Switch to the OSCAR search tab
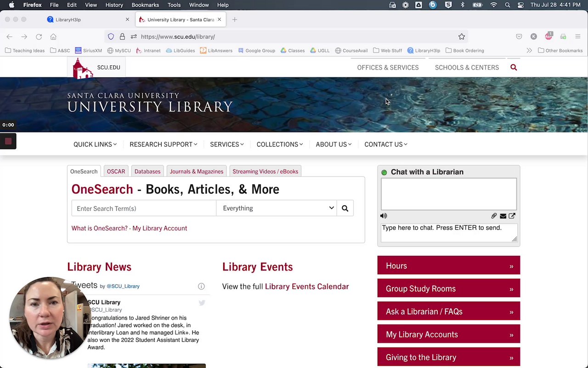Viewport: 588px width, 368px height. 116,172
